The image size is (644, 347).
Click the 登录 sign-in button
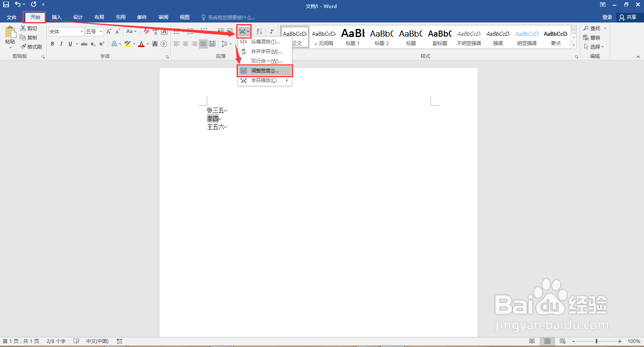(x=607, y=17)
